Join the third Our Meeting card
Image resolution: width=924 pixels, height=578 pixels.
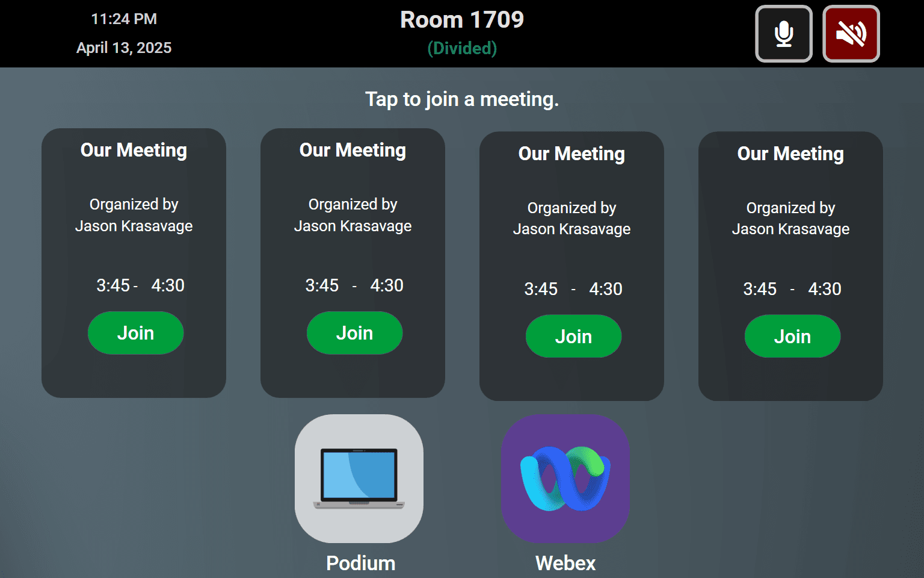(574, 337)
